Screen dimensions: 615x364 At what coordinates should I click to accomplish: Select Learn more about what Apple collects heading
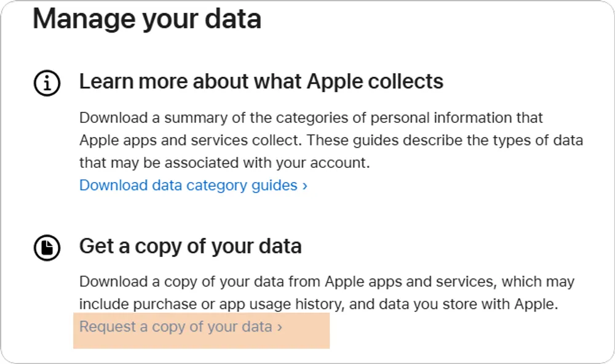pos(261,81)
